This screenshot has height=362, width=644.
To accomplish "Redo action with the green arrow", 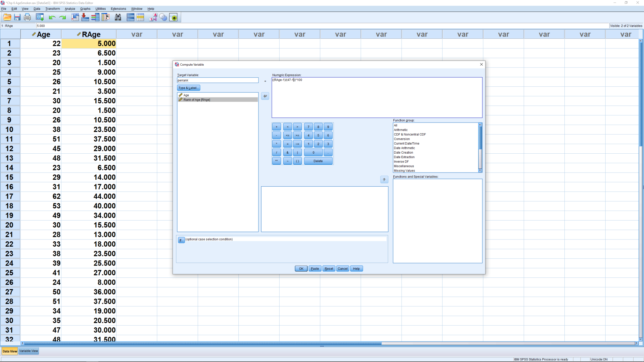I will [63, 17].
